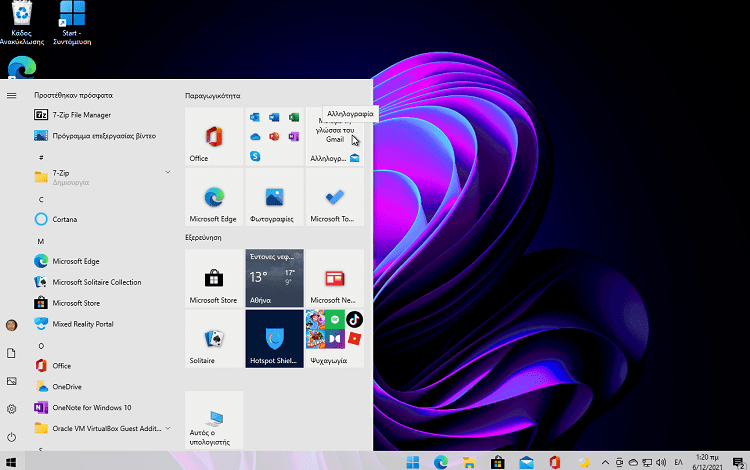Click the OneDrive icon in Office group tile
The height and width of the screenshot is (470, 750).
pyautogui.click(x=255, y=137)
